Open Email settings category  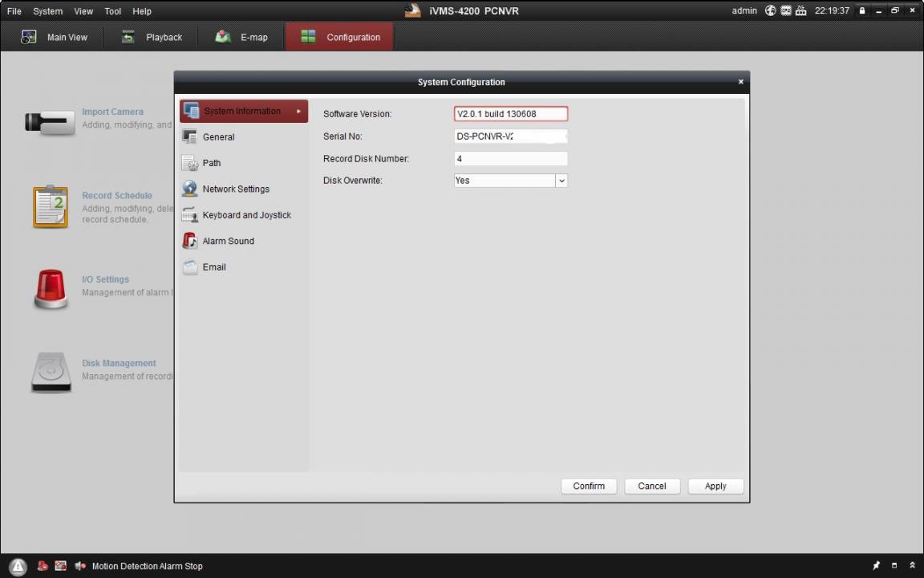pos(244,267)
